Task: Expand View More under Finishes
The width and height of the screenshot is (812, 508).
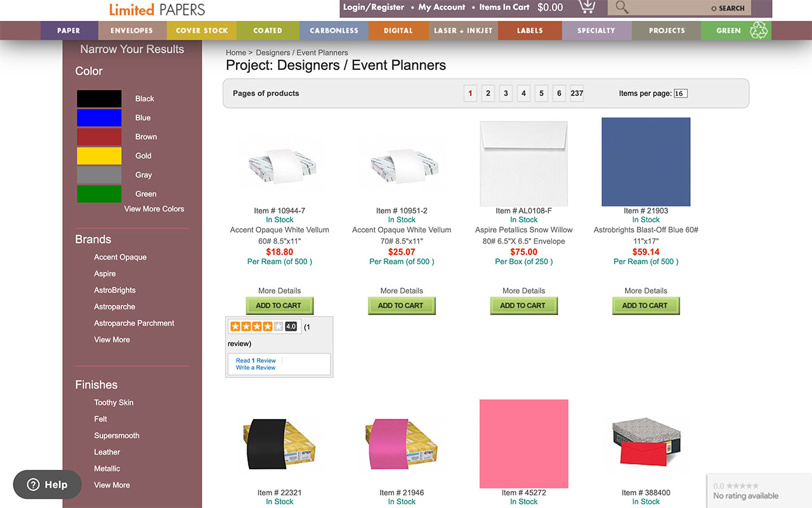Action: 112,485
